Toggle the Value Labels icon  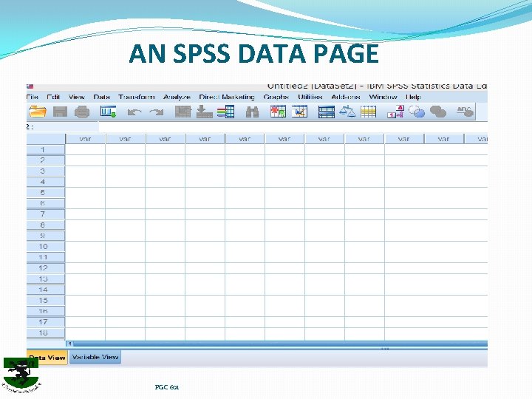click(395, 112)
